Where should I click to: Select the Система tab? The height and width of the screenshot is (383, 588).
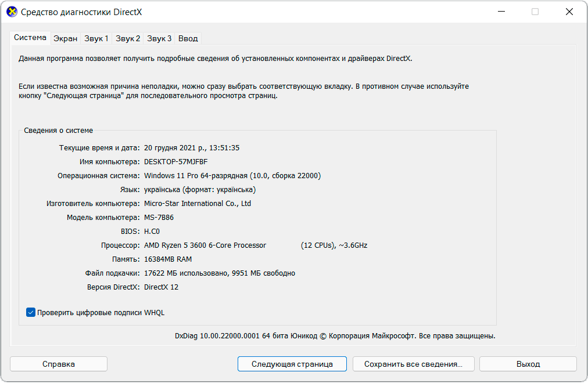(x=30, y=38)
